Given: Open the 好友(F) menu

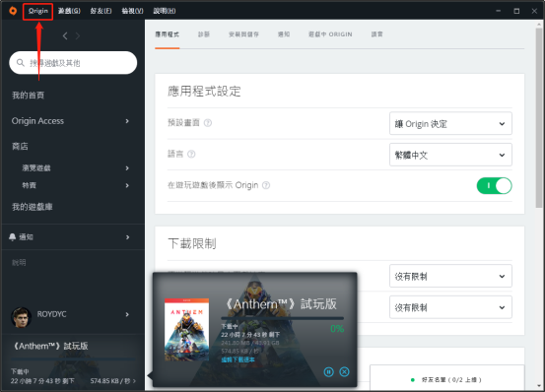Looking at the screenshot, I should tap(101, 11).
